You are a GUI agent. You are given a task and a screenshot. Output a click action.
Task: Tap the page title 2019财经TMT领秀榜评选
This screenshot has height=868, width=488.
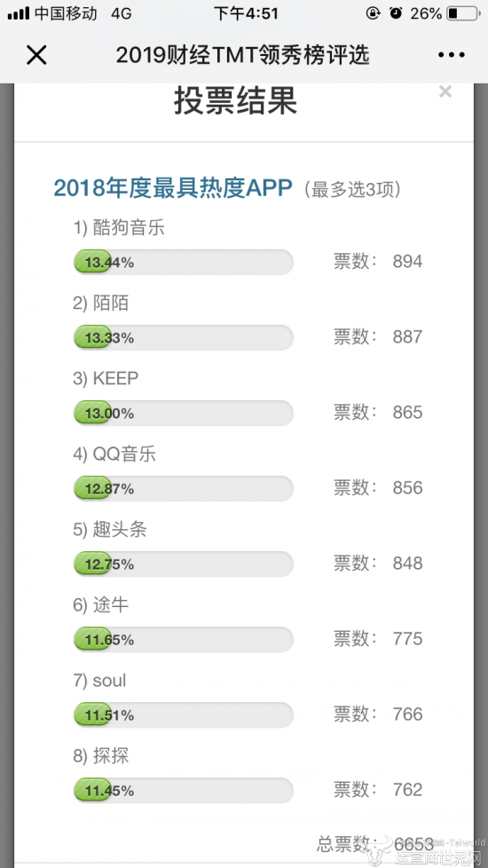[242, 55]
